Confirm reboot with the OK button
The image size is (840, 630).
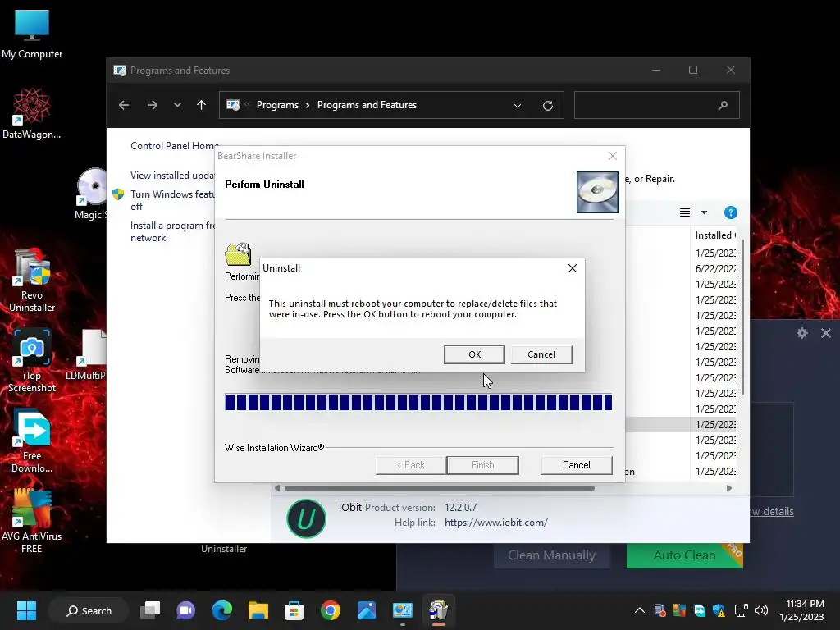click(474, 354)
